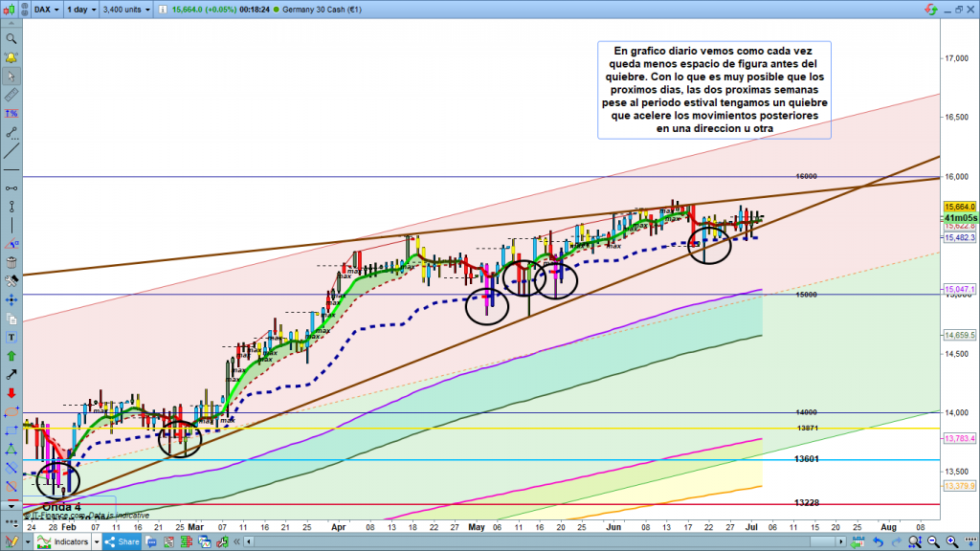Select the magnifier zoom tool
Image resolution: width=980 pixels, height=551 pixels.
pyautogui.click(x=11, y=39)
